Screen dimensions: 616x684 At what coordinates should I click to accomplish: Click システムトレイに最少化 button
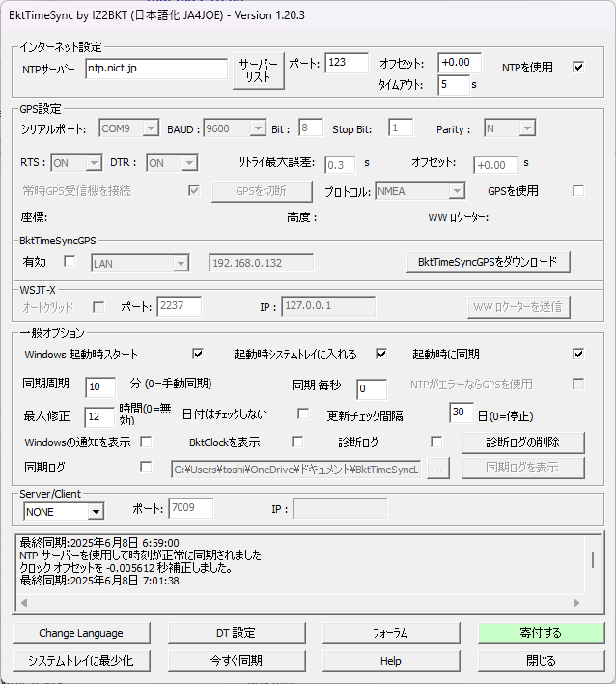click(x=81, y=661)
